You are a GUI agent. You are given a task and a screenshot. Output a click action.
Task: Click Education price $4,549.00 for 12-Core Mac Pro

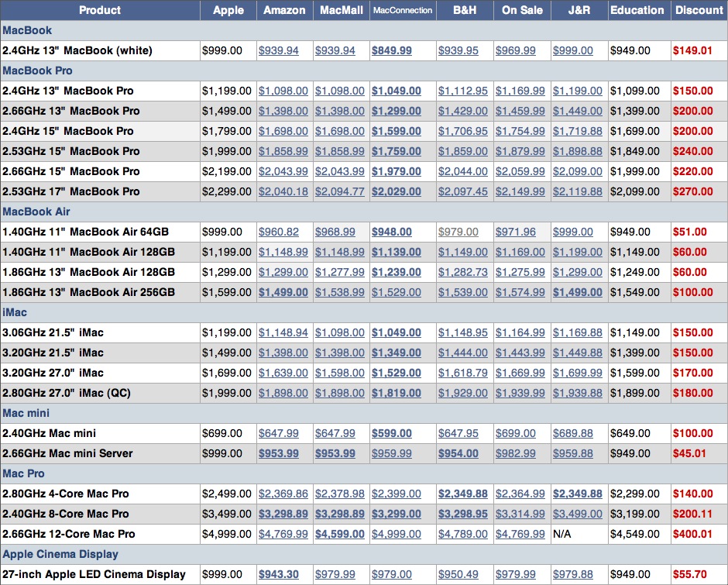(635, 535)
